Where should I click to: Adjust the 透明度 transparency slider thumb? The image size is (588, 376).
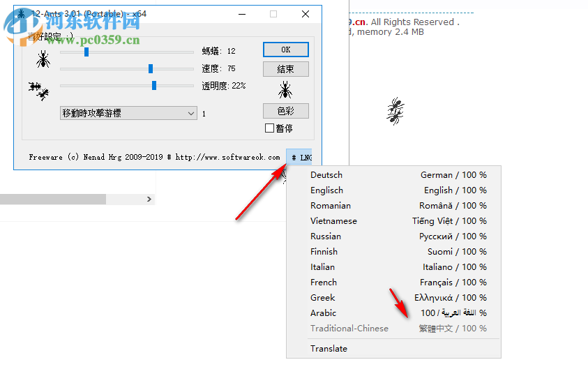coord(153,86)
